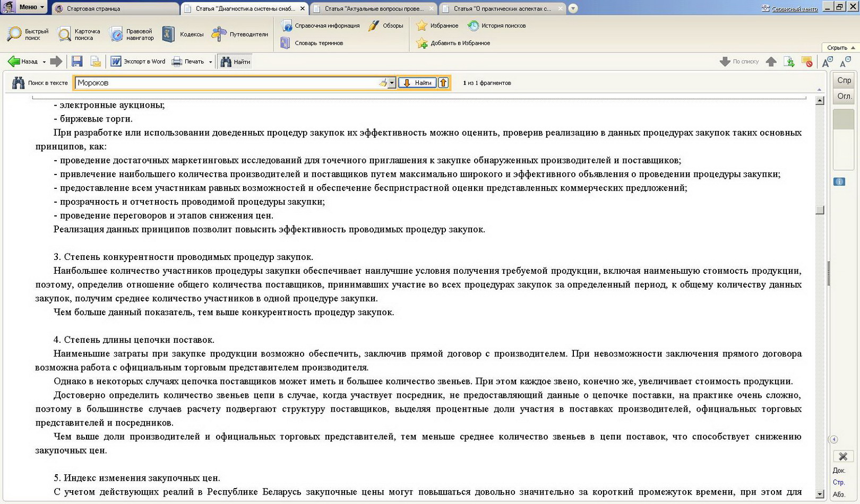
Task: Expand the side panel arrow
Action: pyautogui.click(x=833, y=439)
